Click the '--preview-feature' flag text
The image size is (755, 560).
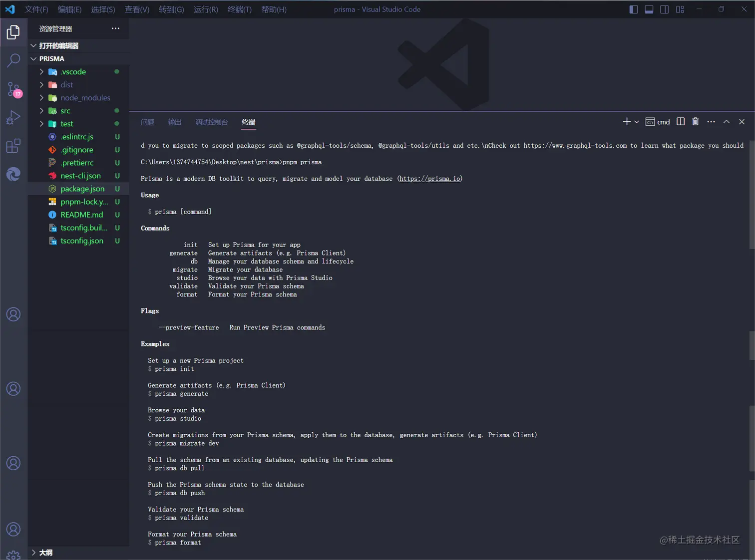[x=189, y=327]
